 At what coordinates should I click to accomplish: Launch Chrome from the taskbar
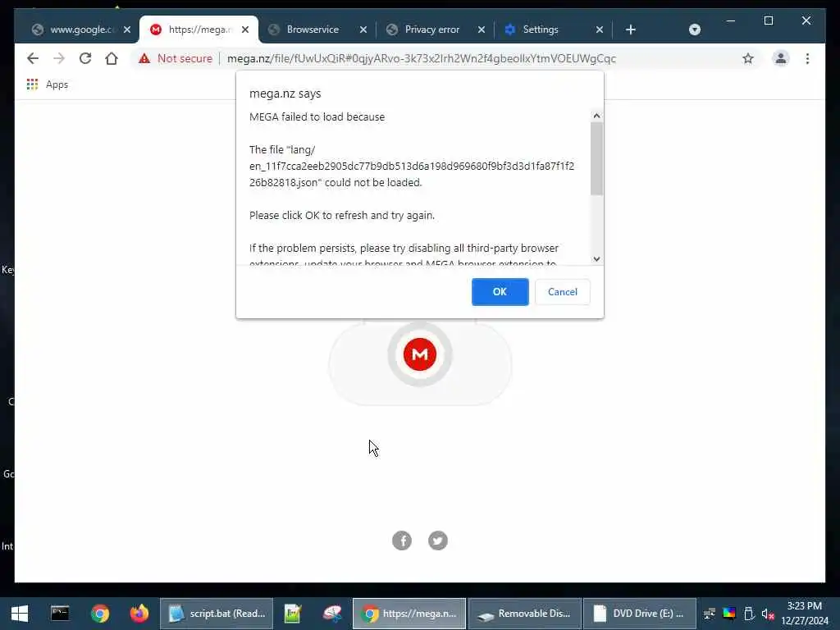pyautogui.click(x=99, y=614)
